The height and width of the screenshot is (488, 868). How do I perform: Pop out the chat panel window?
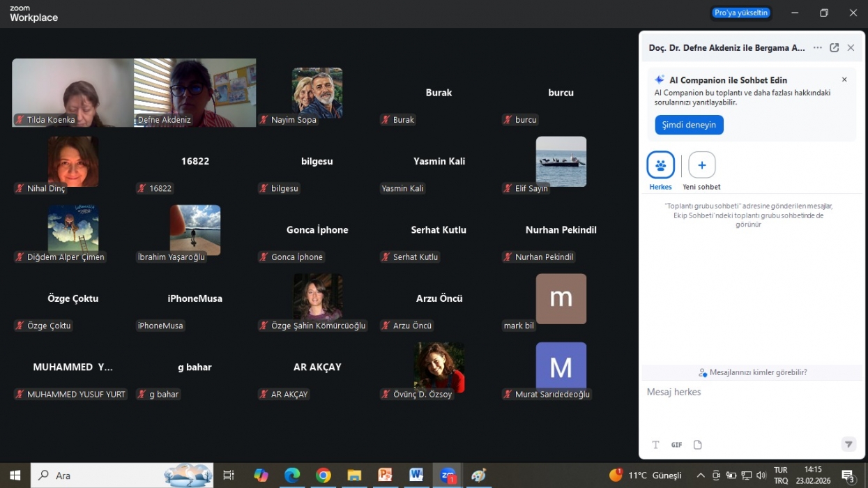tap(834, 48)
